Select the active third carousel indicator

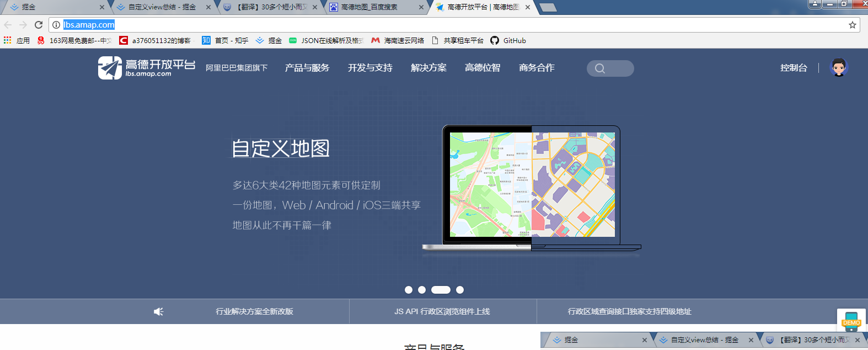[x=441, y=290]
